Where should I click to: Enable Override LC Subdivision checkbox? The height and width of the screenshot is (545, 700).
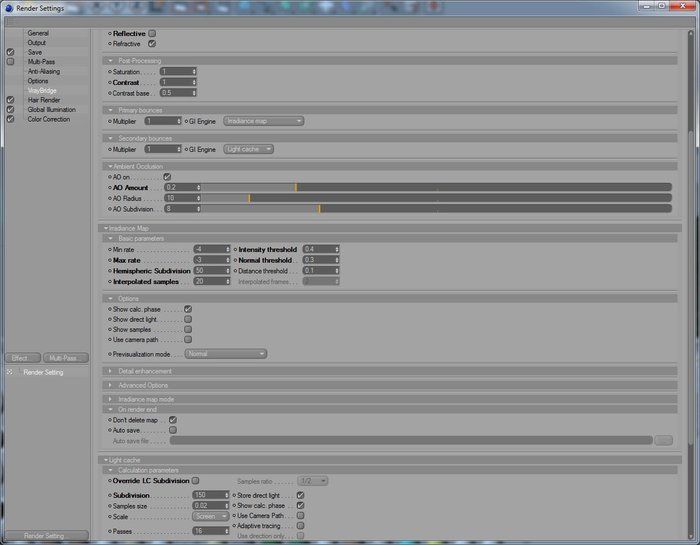point(196,481)
